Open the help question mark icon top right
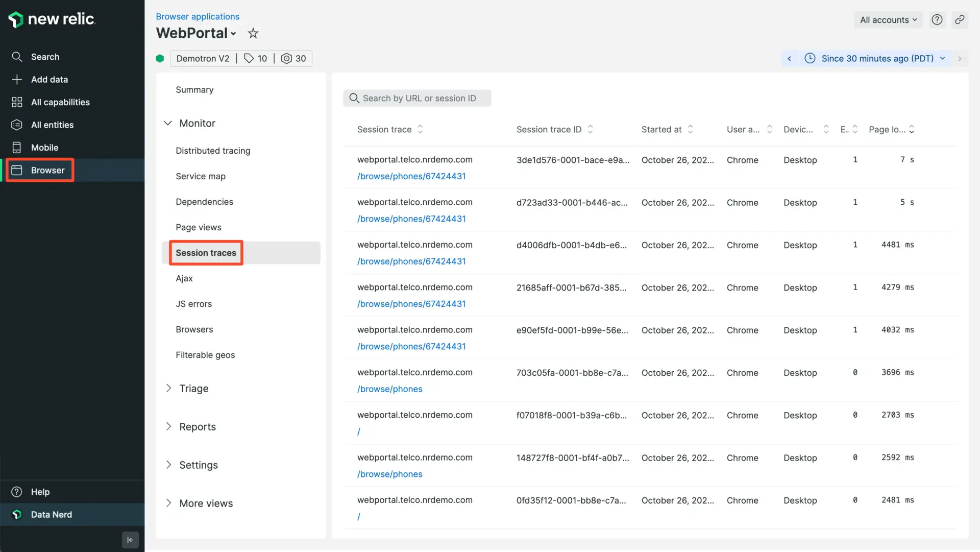Screen dimensions: 980x552 click(937, 20)
